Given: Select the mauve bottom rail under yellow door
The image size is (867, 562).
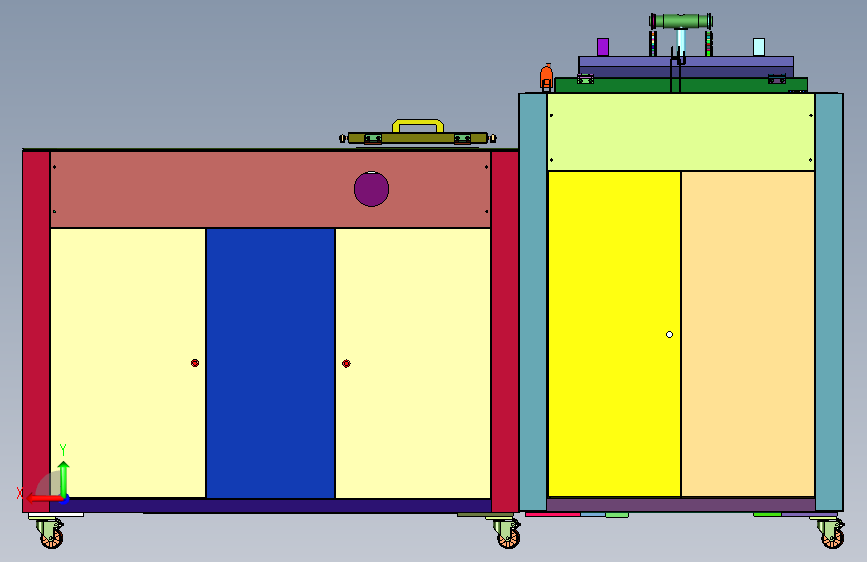Looking at the screenshot, I should click(681, 504).
